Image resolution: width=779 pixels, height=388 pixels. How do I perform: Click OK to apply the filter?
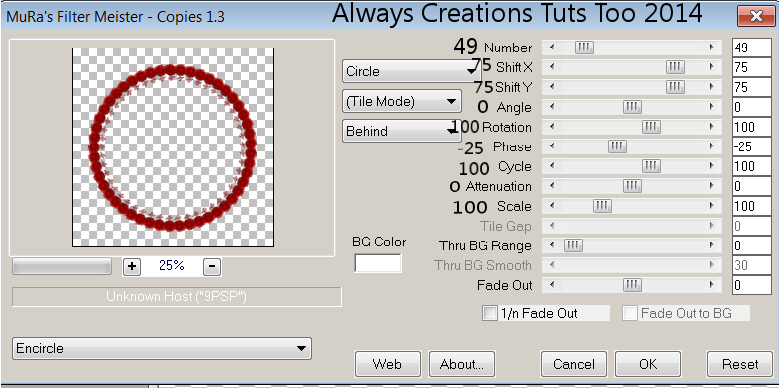(648, 364)
